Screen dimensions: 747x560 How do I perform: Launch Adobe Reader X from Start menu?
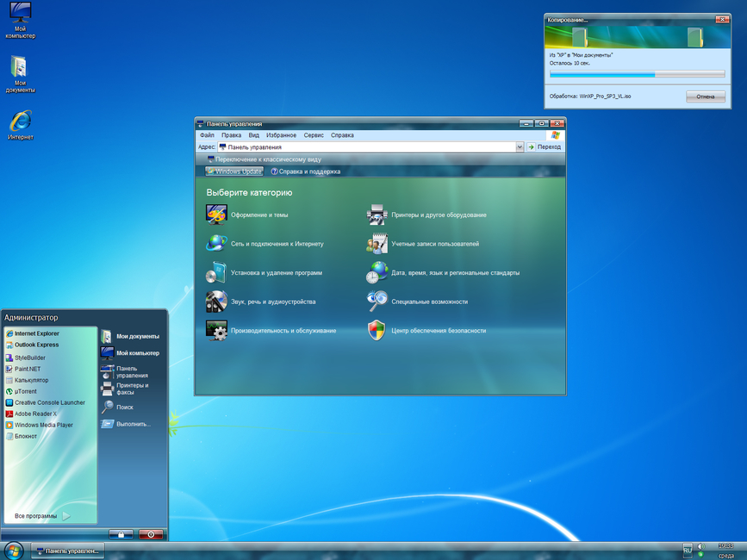coord(31,414)
